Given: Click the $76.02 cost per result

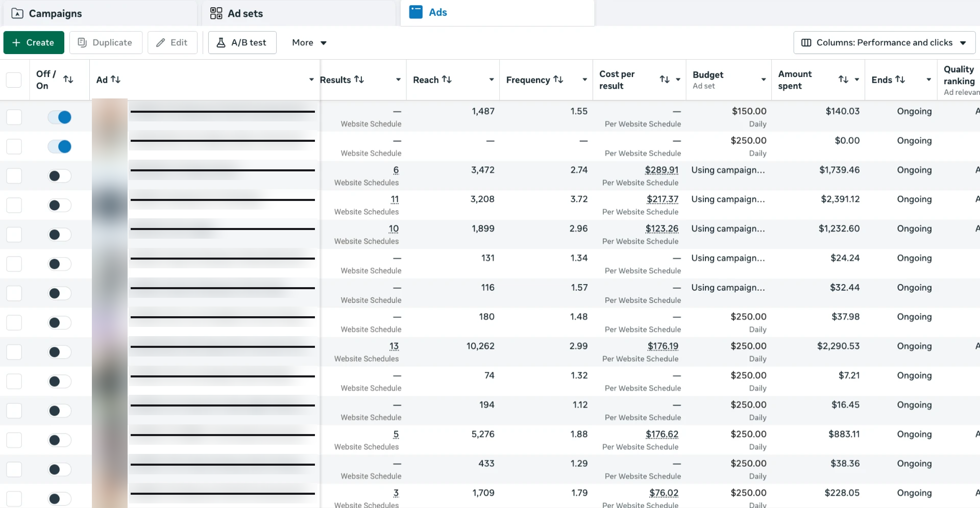Looking at the screenshot, I should (664, 493).
